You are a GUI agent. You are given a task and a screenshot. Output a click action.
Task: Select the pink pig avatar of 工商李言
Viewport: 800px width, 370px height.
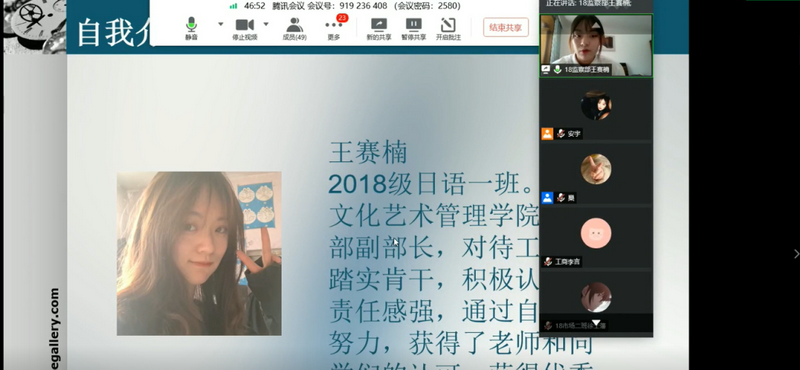point(596,233)
